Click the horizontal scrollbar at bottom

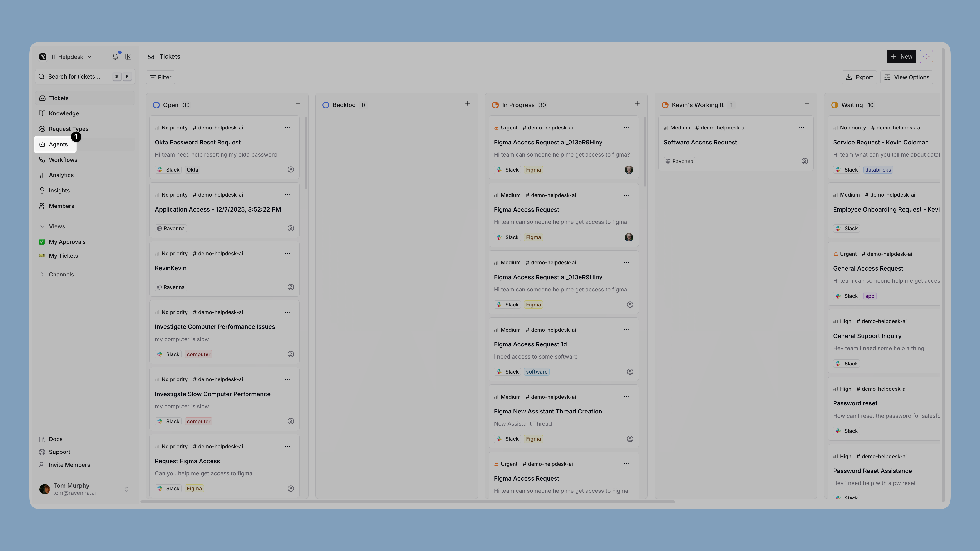pyautogui.click(x=407, y=502)
